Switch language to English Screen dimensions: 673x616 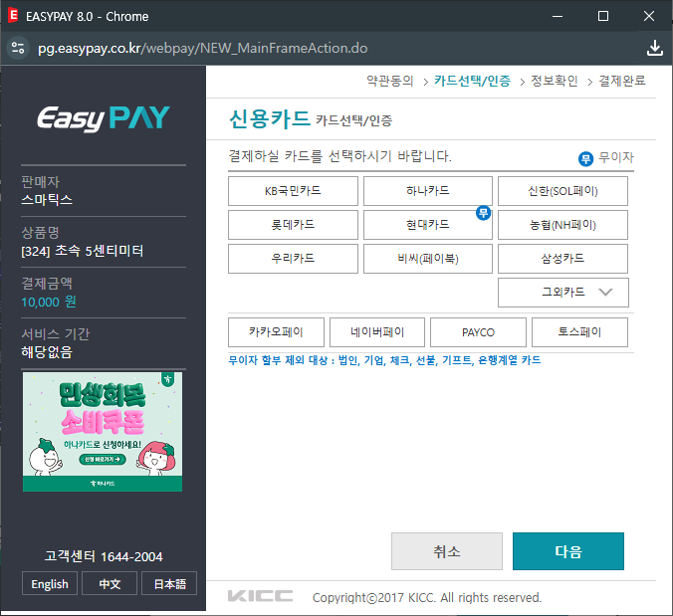50,583
